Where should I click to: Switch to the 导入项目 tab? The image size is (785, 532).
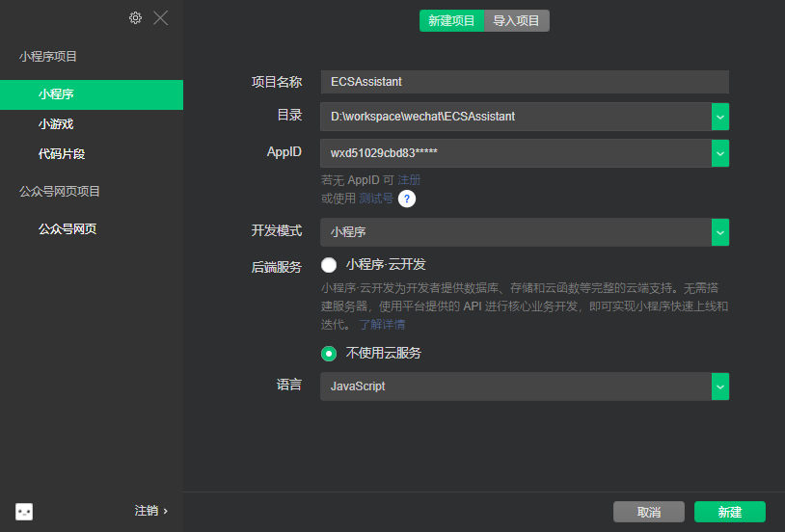517,20
